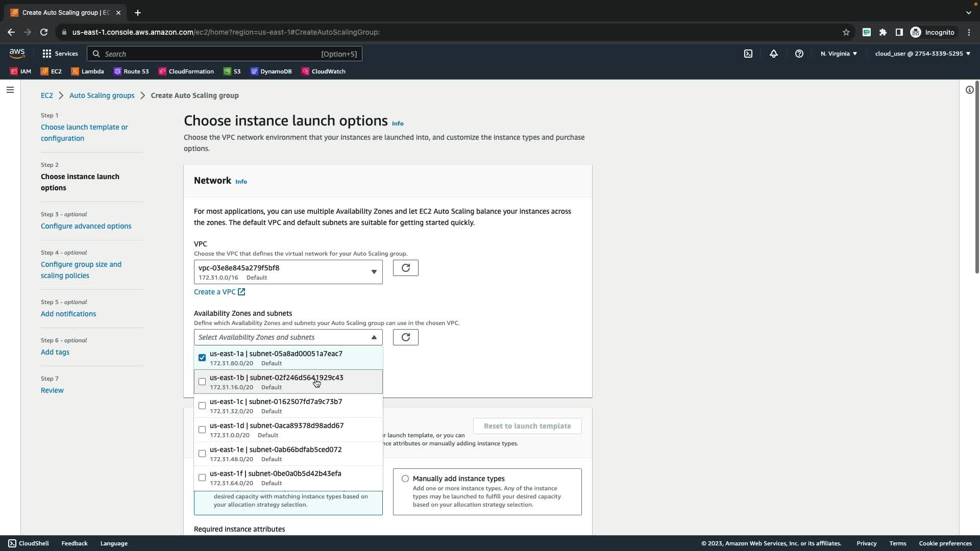This screenshot has height=551, width=980.
Task: Expand the VPC dropdown
Action: [288, 272]
